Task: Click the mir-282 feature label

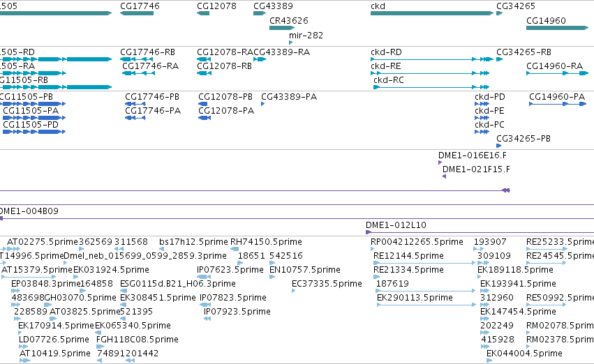Action: [x=306, y=35]
